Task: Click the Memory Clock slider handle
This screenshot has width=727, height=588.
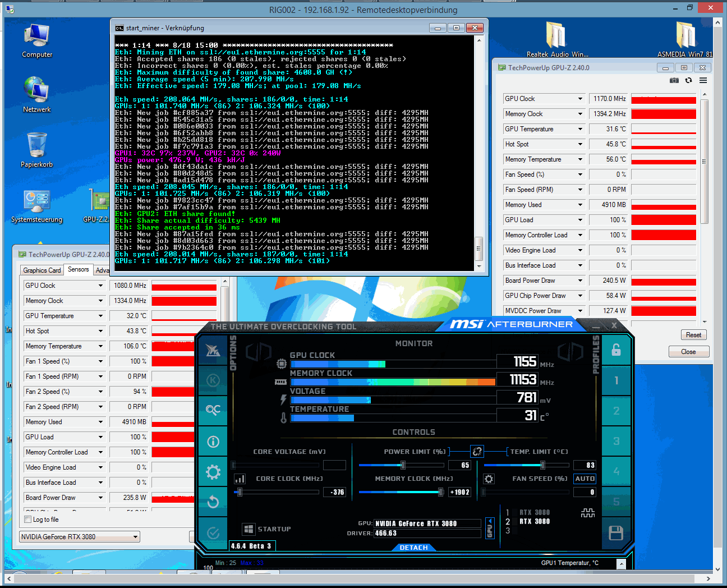Action: 441,492
